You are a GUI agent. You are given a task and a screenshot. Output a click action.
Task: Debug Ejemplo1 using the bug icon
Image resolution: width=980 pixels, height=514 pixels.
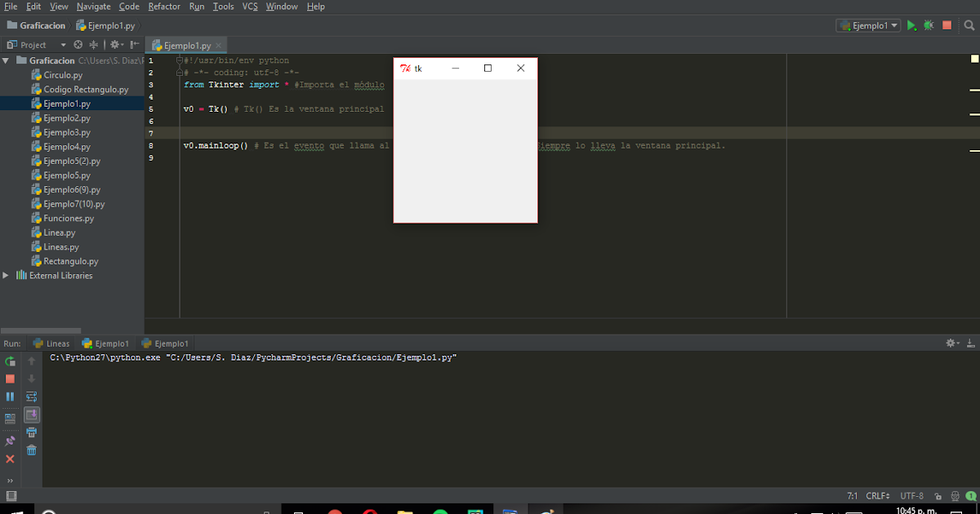tap(928, 25)
